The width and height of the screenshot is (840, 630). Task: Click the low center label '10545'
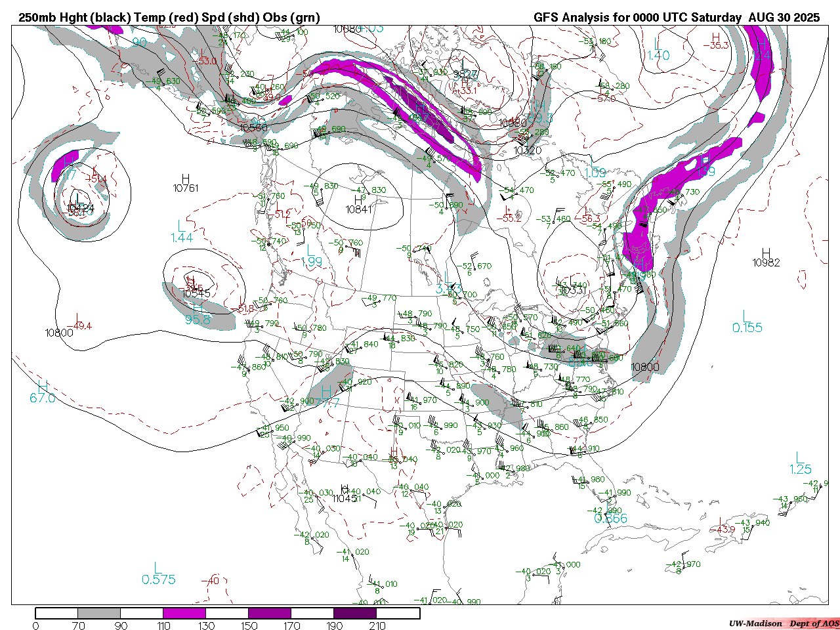point(196,293)
